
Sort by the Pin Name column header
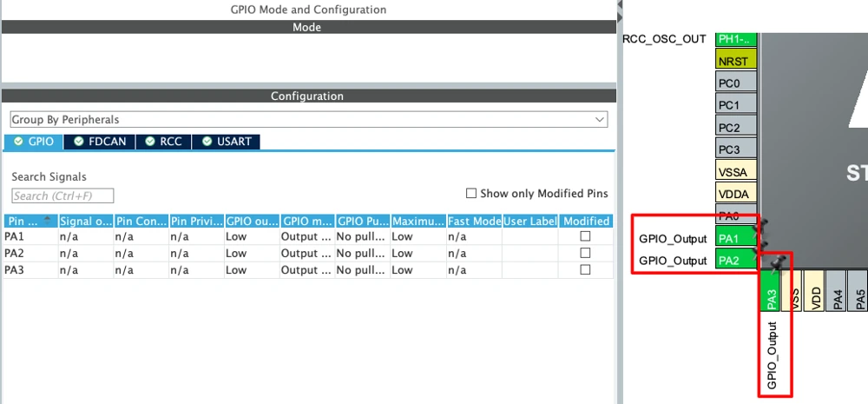(x=30, y=222)
